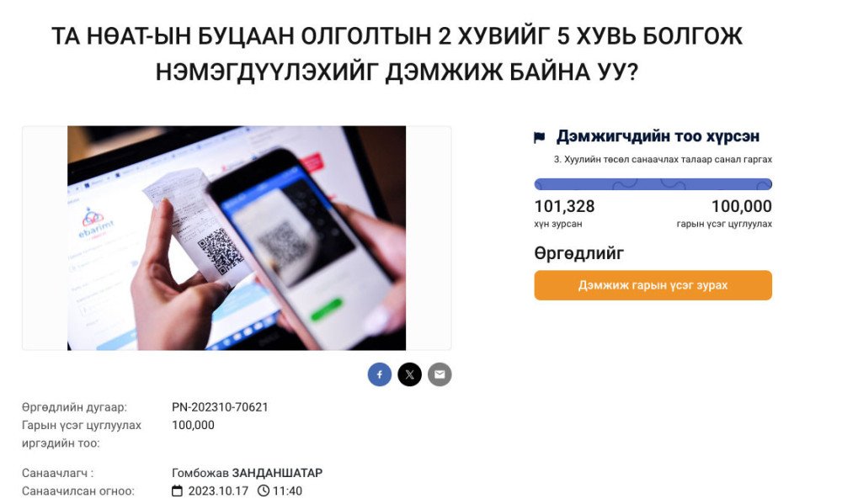Click the petition title heading text

[397, 54]
